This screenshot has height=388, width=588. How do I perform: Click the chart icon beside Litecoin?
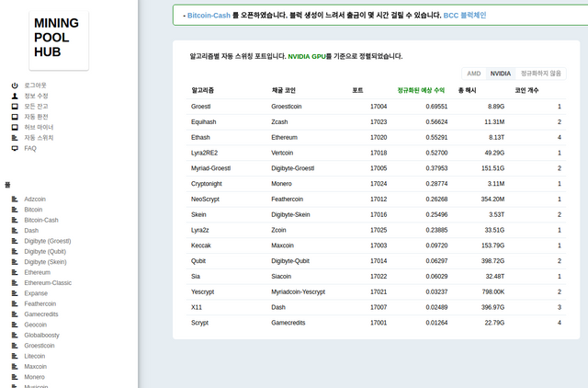click(x=15, y=356)
